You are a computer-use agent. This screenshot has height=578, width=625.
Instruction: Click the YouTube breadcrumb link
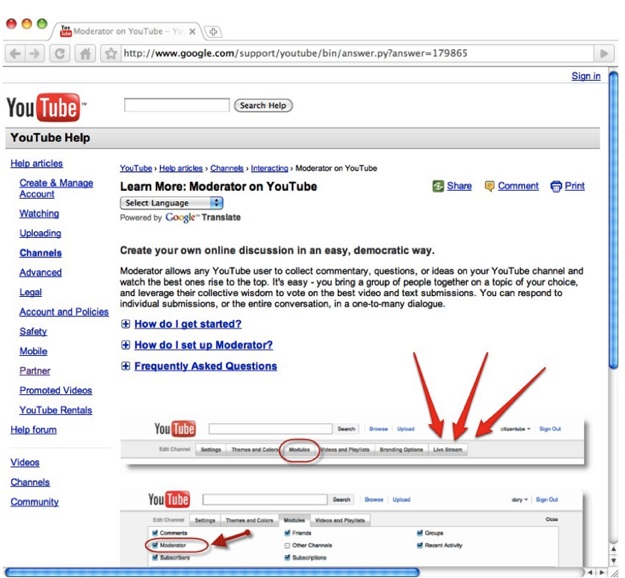136,168
